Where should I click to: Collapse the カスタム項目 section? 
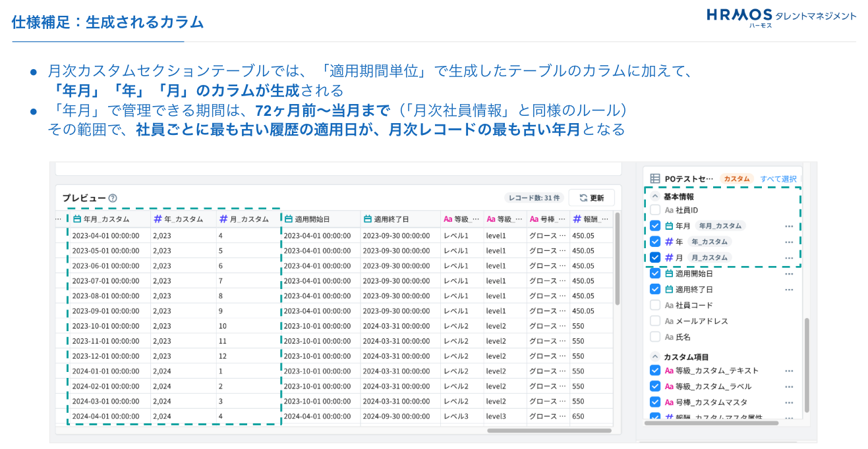(654, 357)
